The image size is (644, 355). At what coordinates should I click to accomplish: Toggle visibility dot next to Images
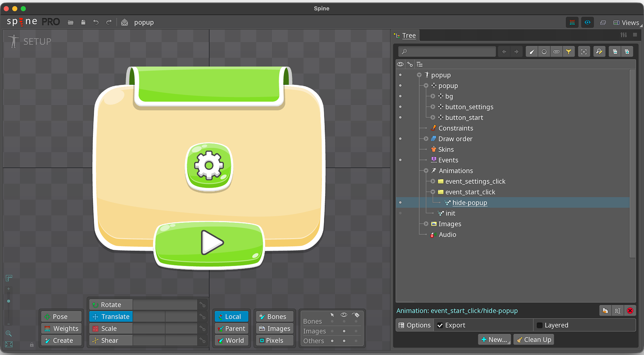point(400,224)
